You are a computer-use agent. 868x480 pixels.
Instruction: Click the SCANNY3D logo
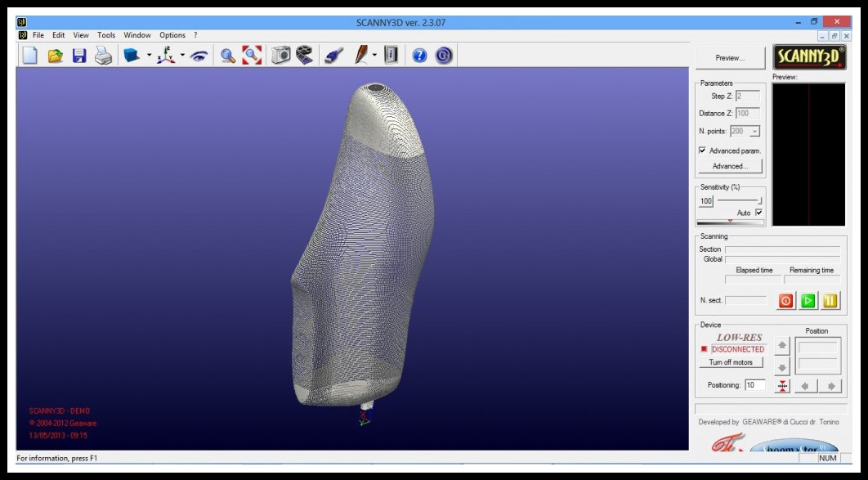[x=809, y=57]
